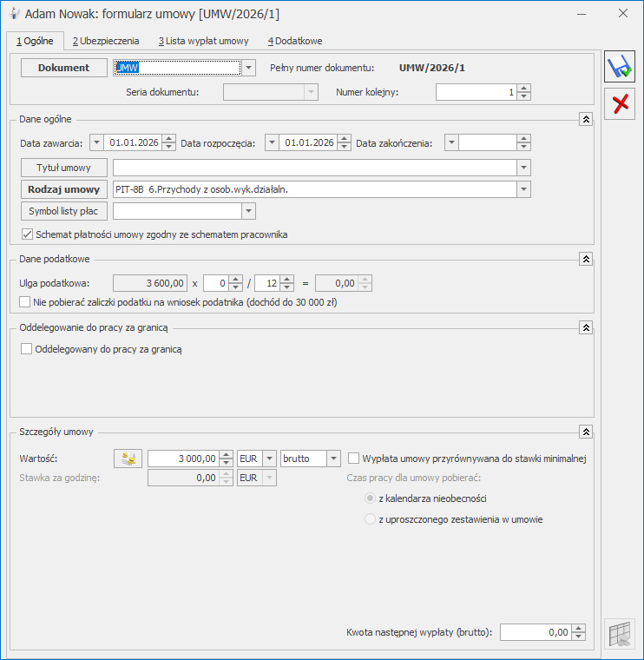Check Oddelegowany do pracy za granicą
This screenshot has width=644, height=660.
27,349
